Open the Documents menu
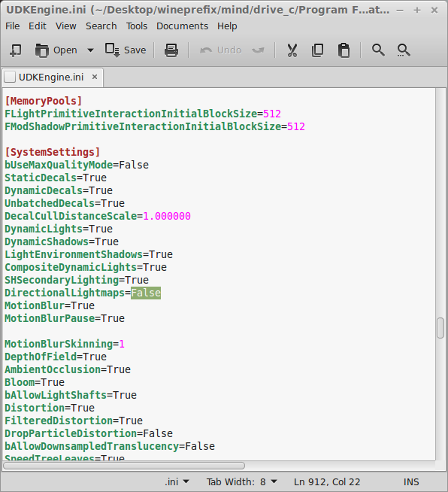Image resolution: width=448 pixels, height=492 pixels. point(183,26)
